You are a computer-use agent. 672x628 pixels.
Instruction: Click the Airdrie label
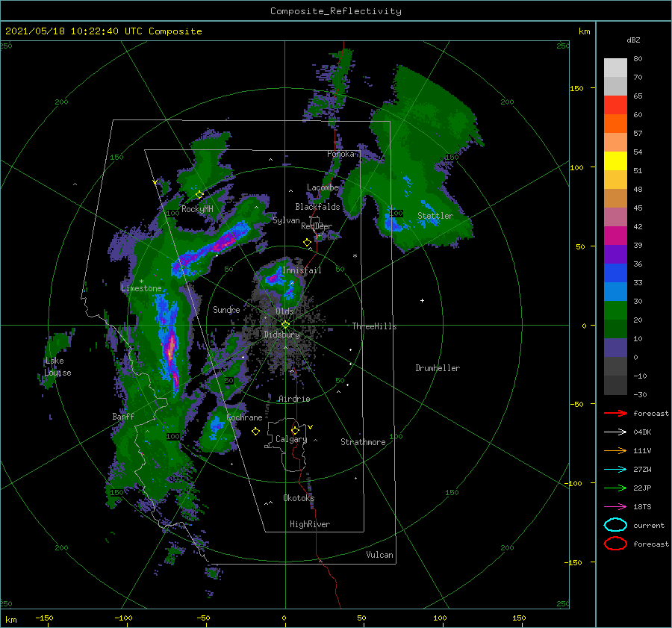tap(294, 399)
